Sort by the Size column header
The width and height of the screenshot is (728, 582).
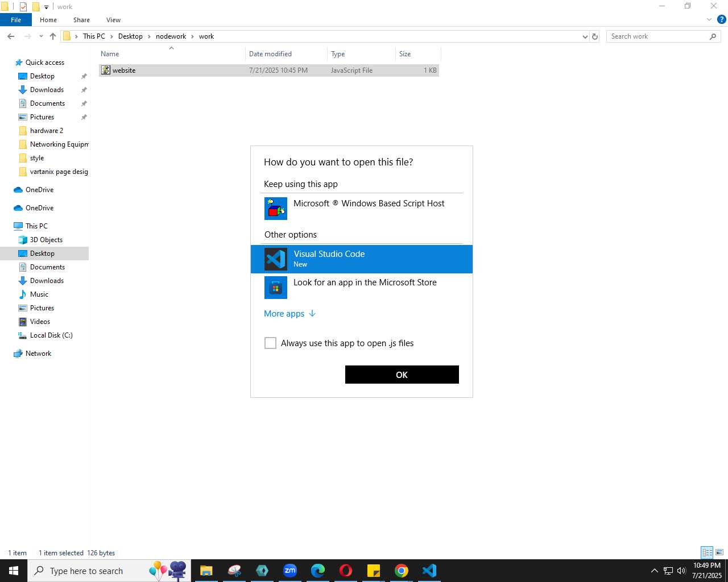pyautogui.click(x=418, y=54)
